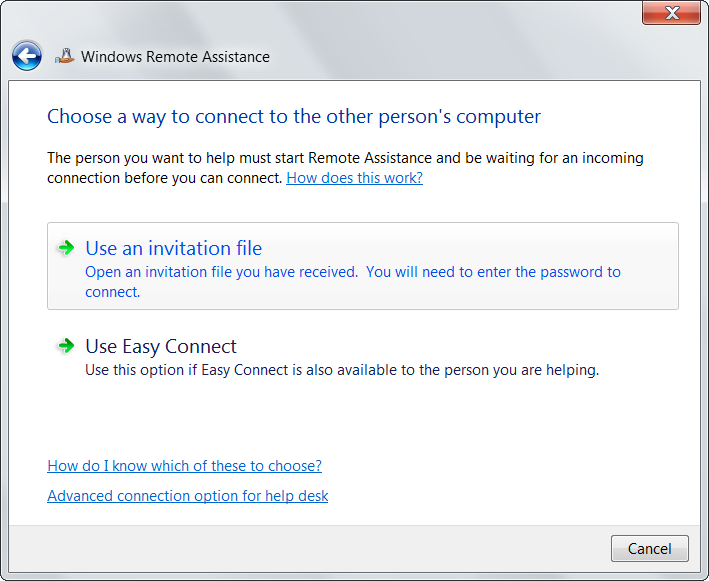709x581 pixels.
Task: Close the Remote Assistance window
Action: (x=673, y=13)
